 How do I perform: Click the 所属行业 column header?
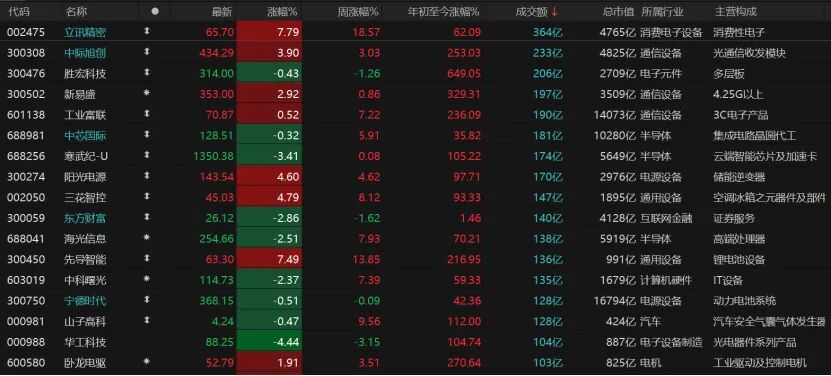[x=662, y=11]
